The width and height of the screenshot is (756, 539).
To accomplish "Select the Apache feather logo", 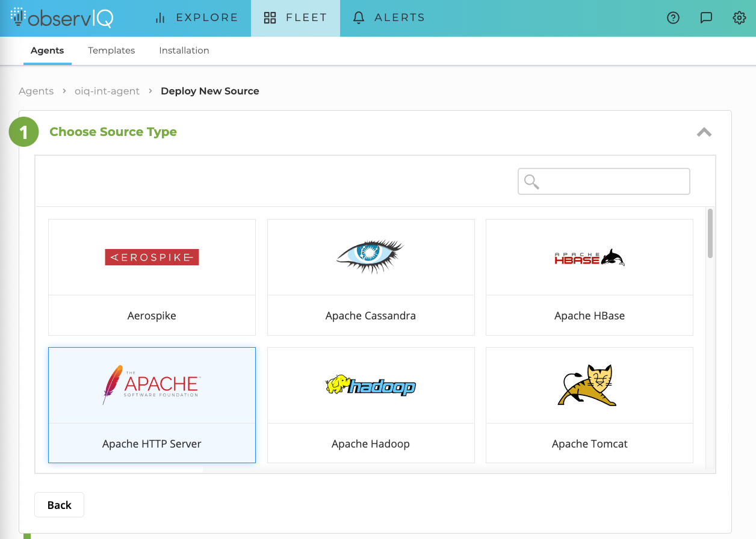I will pos(152,384).
